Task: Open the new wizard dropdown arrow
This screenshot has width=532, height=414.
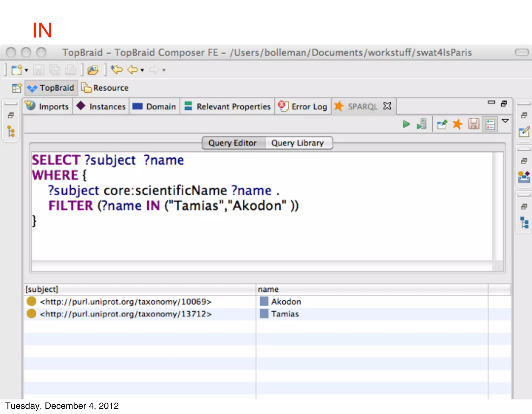Action: (26, 70)
